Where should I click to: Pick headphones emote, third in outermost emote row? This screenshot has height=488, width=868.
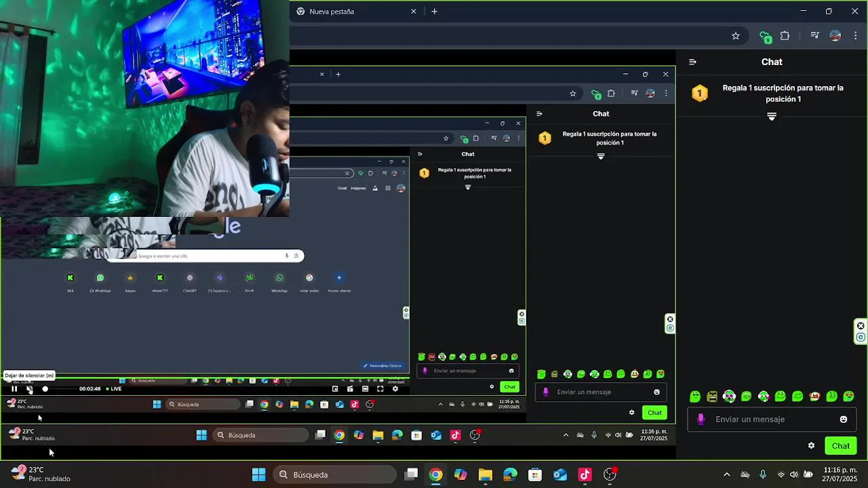[729, 396]
